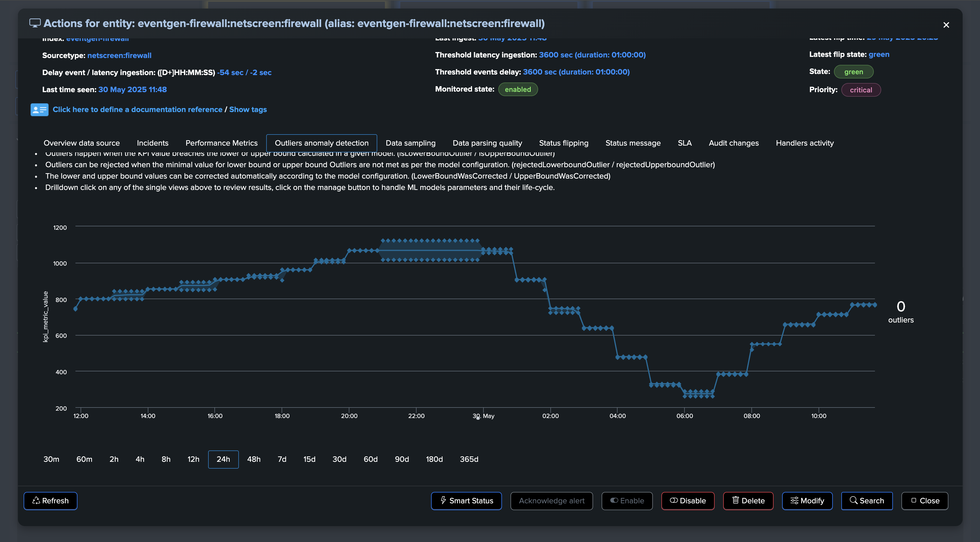Select the 7d time range option

coord(282,459)
